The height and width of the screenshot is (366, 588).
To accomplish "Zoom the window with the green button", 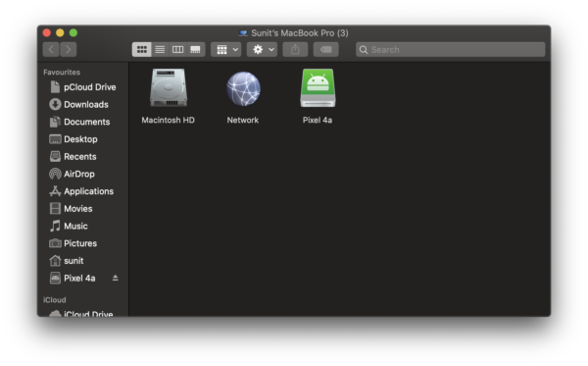I will coord(73,33).
